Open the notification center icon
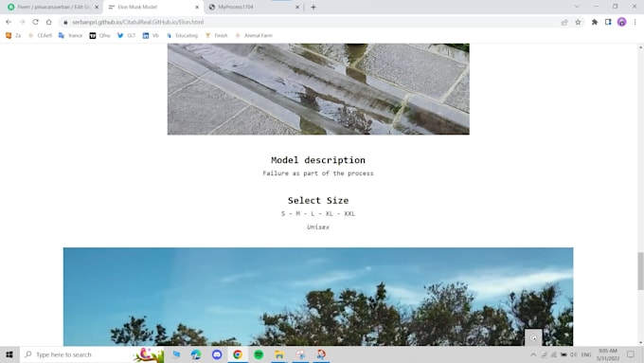The image size is (644, 363). 631,354
